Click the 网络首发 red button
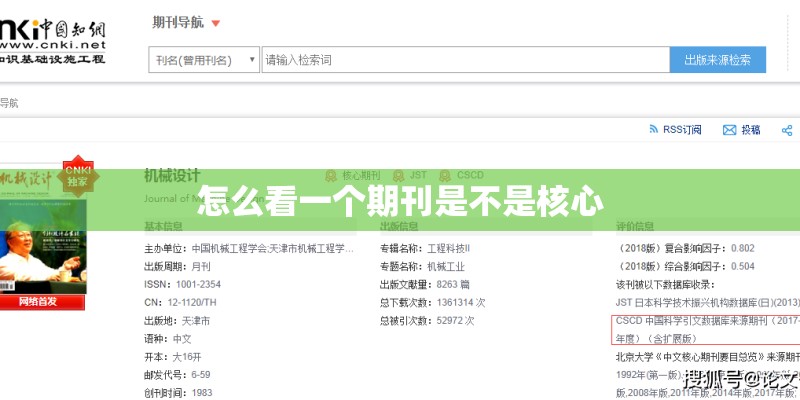The width and height of the screenshot is (800, 400). [42, 302]
